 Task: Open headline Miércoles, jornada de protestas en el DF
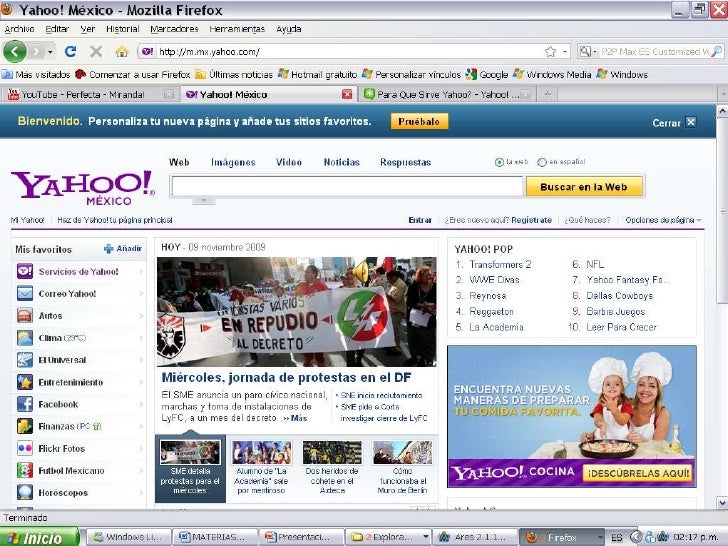286,377
